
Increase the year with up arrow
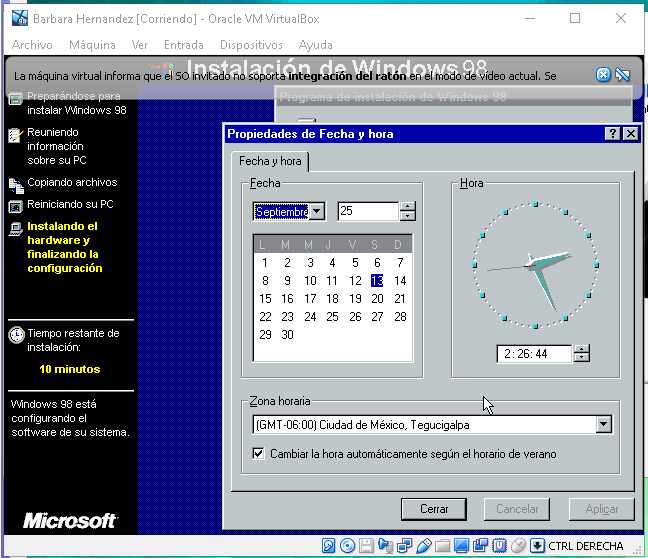(407, 207)
